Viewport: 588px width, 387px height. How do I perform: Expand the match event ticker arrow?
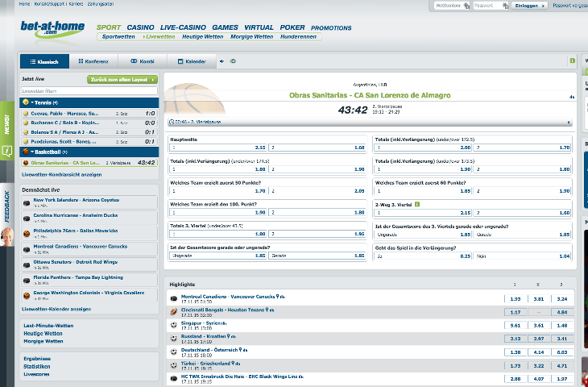[569, 122]
